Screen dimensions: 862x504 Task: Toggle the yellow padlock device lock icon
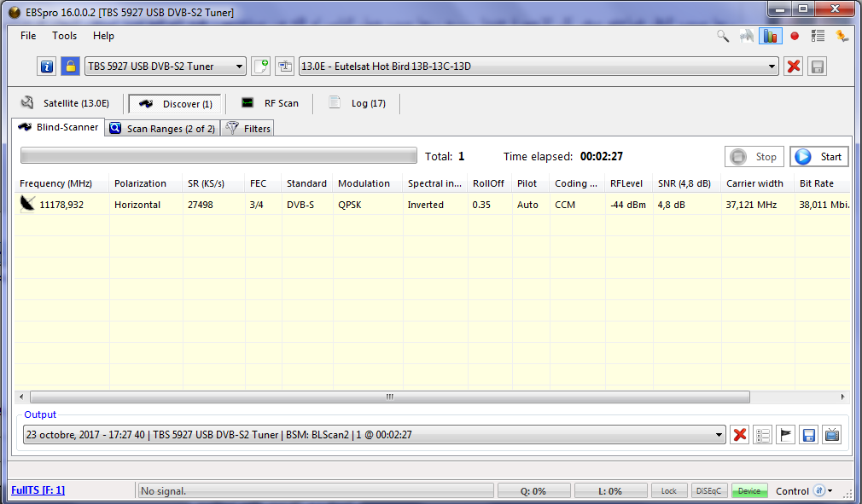pos(70,67)
